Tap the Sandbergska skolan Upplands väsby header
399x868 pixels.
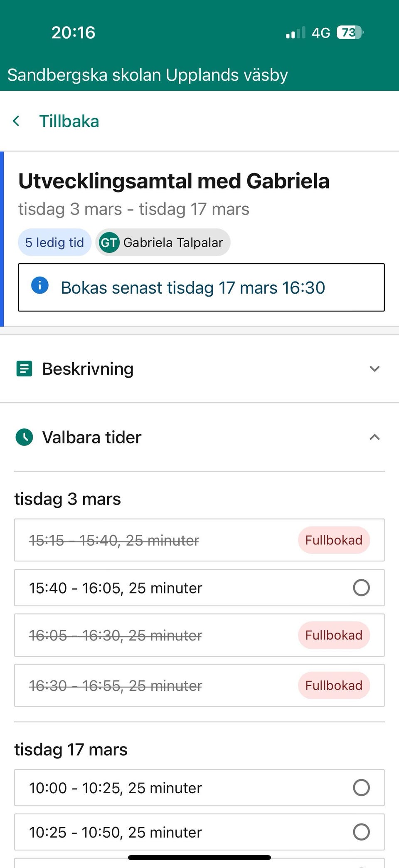(148, 75)
